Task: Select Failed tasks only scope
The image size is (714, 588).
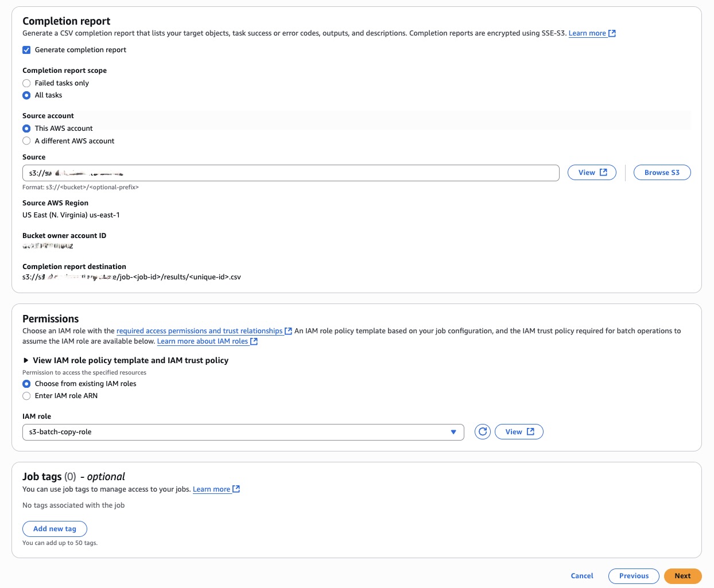Action: [x=26, y=83]
